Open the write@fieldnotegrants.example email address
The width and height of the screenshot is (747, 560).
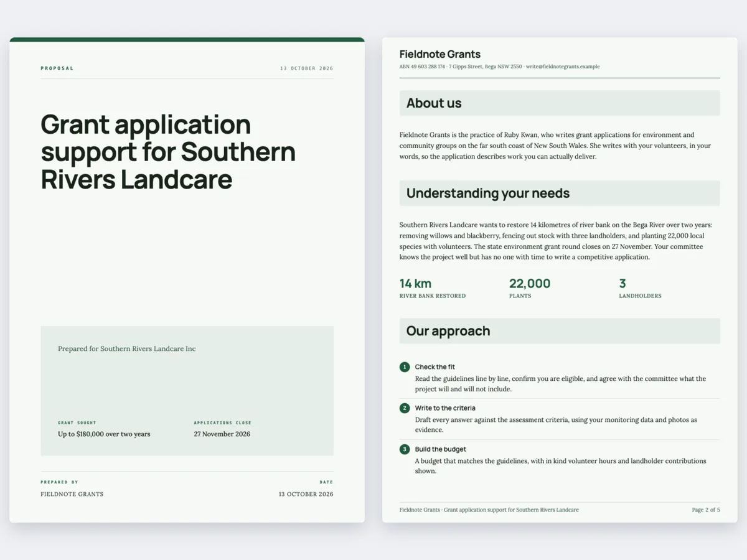point(563,67)
